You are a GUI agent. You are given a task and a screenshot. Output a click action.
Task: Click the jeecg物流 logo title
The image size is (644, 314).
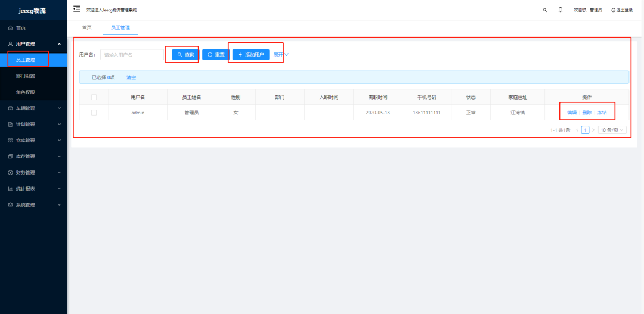[x=32, y=11]
